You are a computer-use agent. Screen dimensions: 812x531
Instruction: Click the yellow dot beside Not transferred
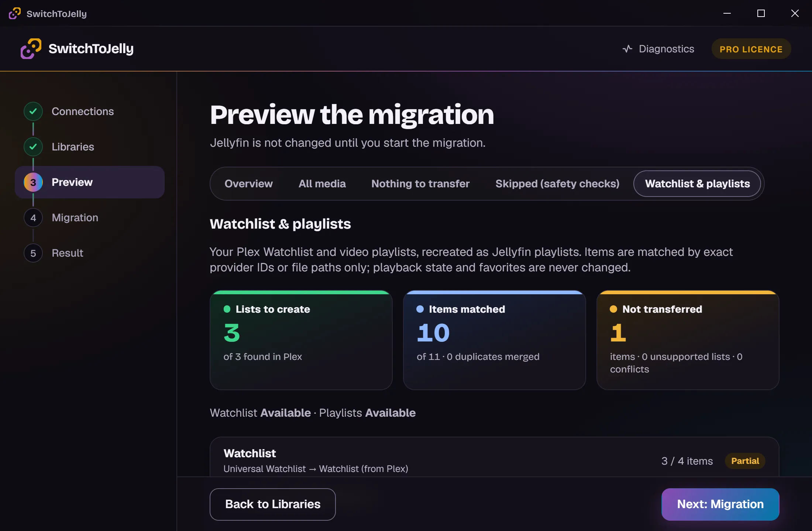coord(613,309)
